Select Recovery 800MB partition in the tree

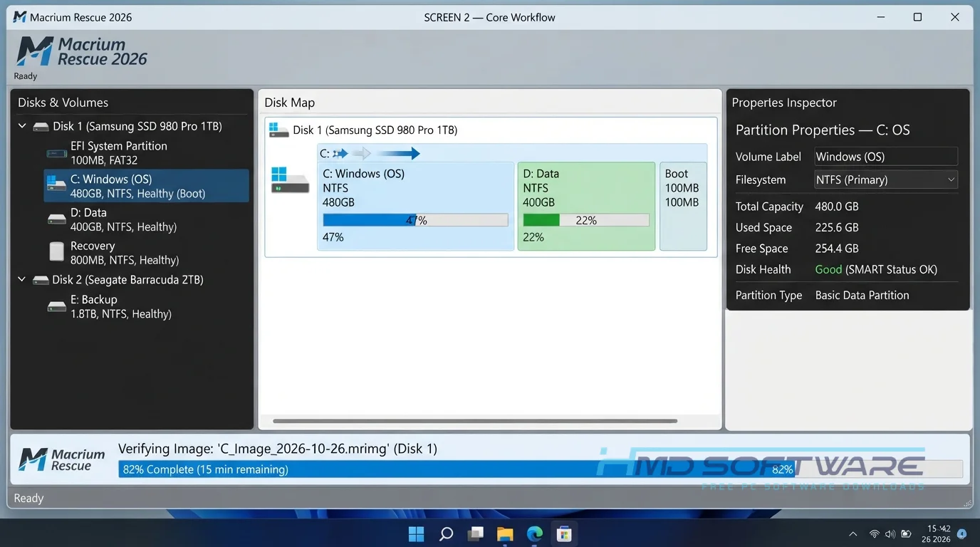(146, 252)
